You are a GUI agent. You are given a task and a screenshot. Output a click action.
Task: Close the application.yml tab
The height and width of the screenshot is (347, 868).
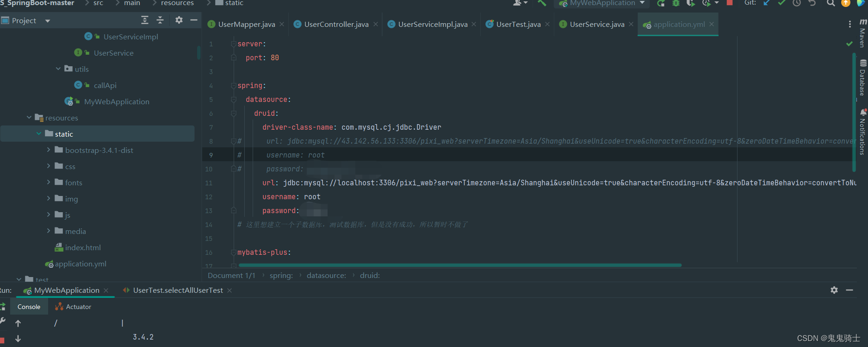712,24
